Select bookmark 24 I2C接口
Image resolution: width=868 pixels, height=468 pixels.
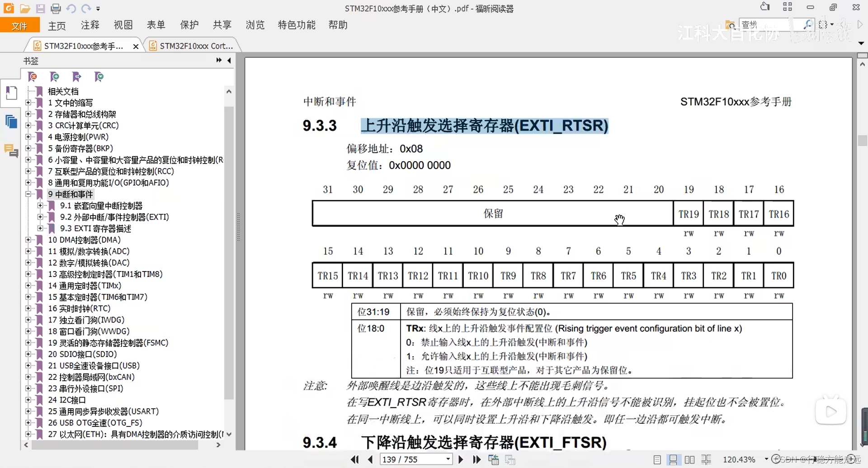[67, 400]
